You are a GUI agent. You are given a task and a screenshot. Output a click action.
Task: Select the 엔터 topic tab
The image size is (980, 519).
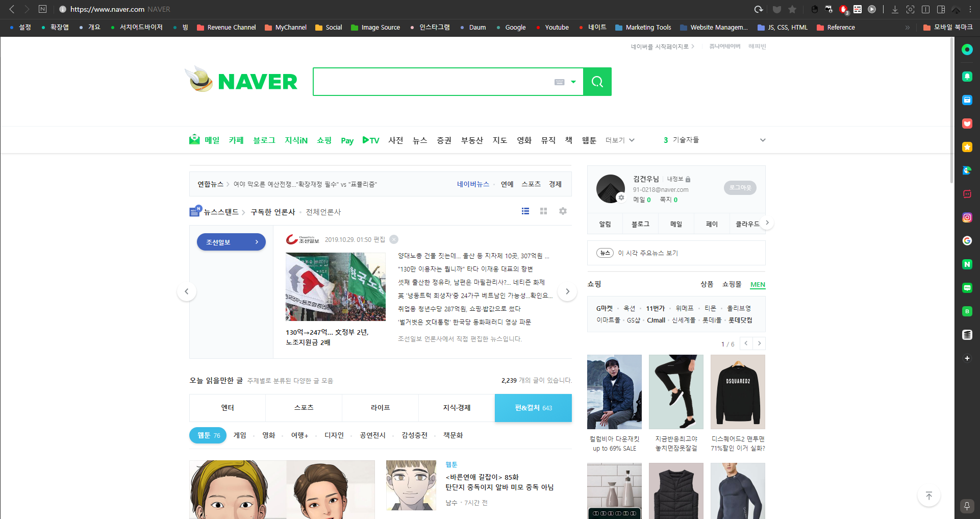(228, 408)
